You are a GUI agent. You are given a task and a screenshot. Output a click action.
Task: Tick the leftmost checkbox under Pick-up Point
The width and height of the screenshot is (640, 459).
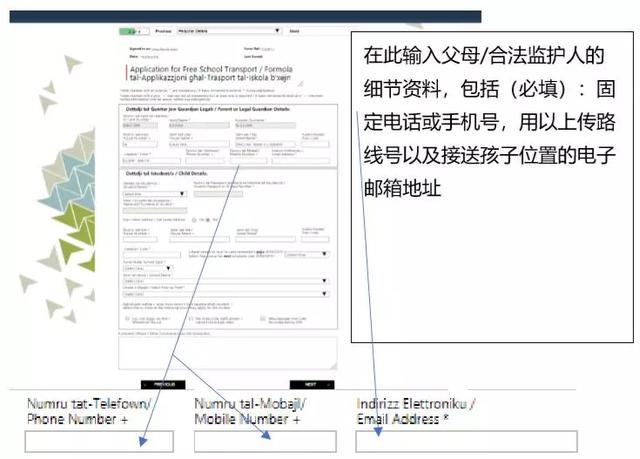point(127,318)
